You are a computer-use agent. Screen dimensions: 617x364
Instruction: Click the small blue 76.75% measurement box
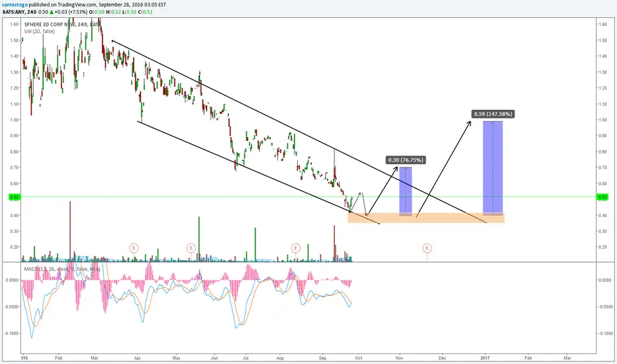click(x=406, y=191)
